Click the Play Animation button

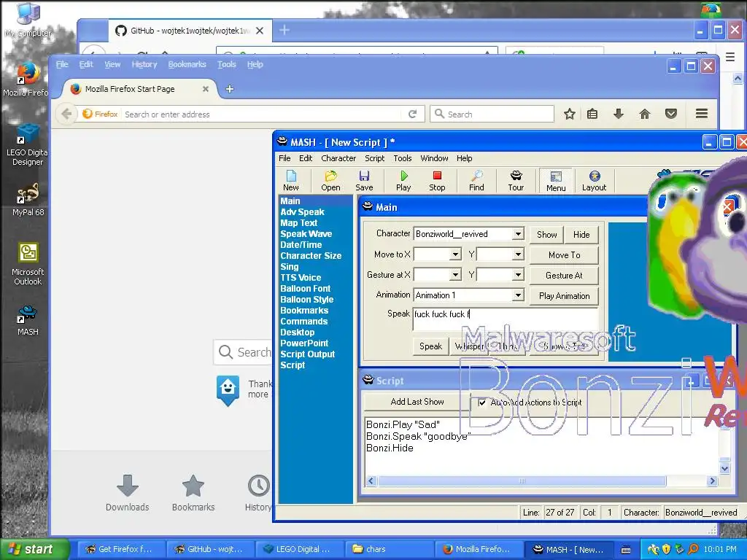coord(564,296)
